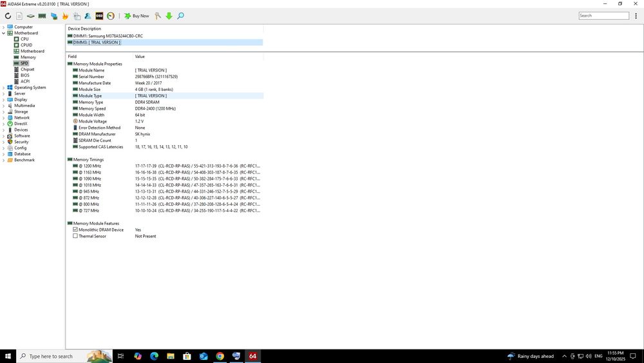Click the Task View taskbar icon

pyautogui.click(x=121, y=356)
